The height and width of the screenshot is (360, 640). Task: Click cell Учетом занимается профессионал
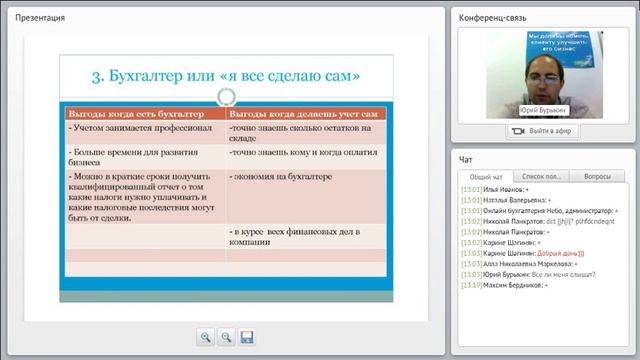coord(145,132)
